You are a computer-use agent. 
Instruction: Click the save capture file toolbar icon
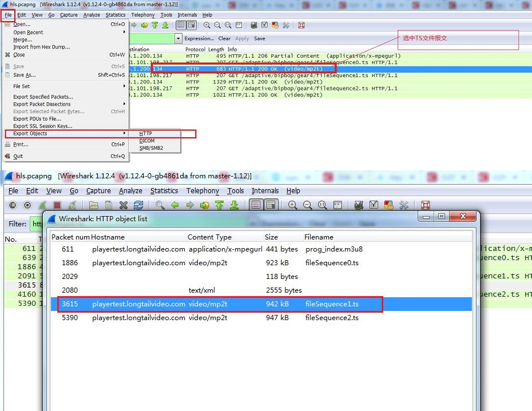tap(108, 205)
